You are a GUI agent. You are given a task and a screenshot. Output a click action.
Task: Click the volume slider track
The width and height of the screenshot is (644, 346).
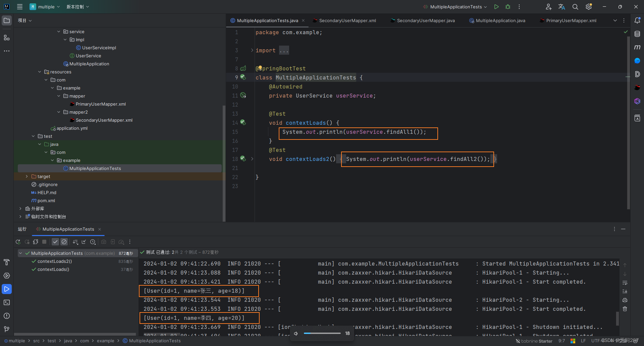click(322, 333)
